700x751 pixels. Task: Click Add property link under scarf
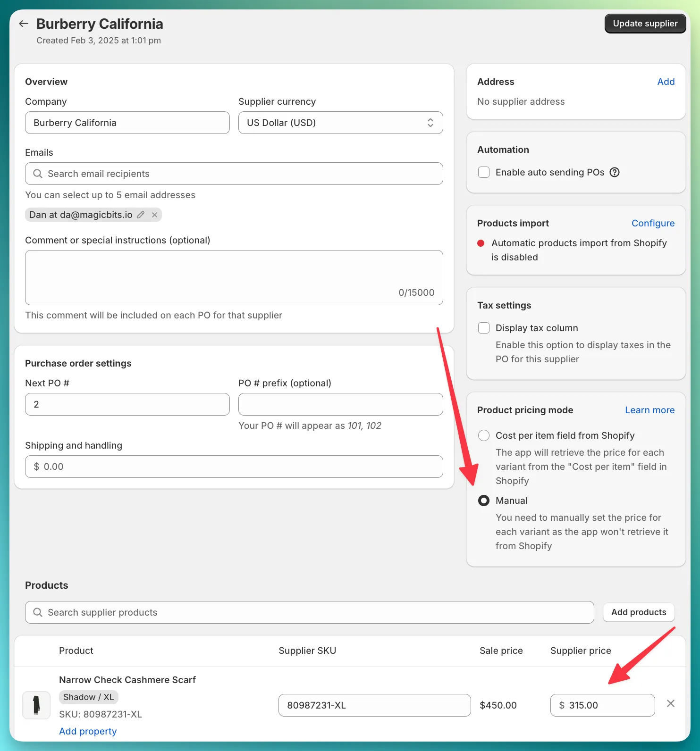pos(88,731)
